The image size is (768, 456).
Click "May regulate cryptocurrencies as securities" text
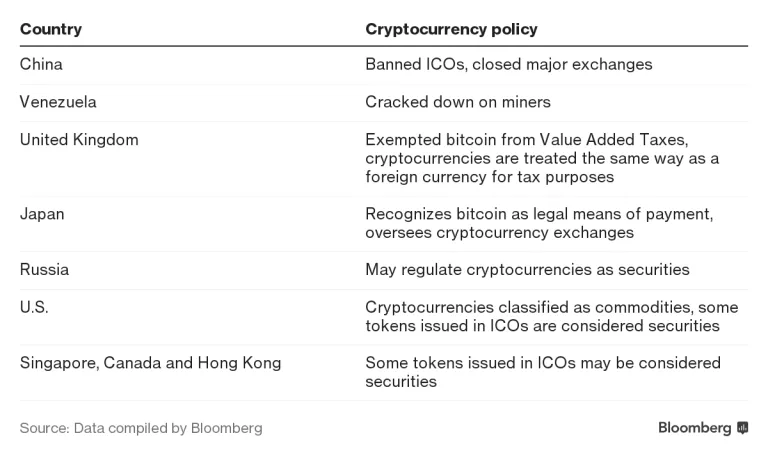(527, 270)
